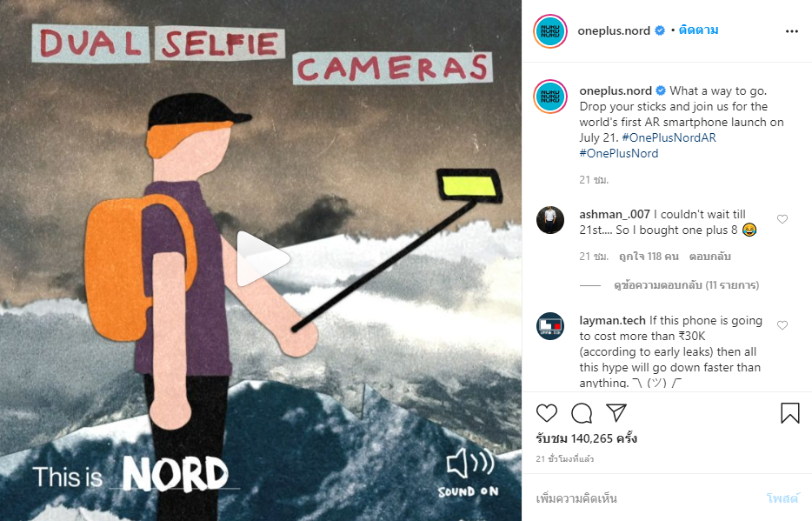Play the Nord video

click(x=263, y=258)
